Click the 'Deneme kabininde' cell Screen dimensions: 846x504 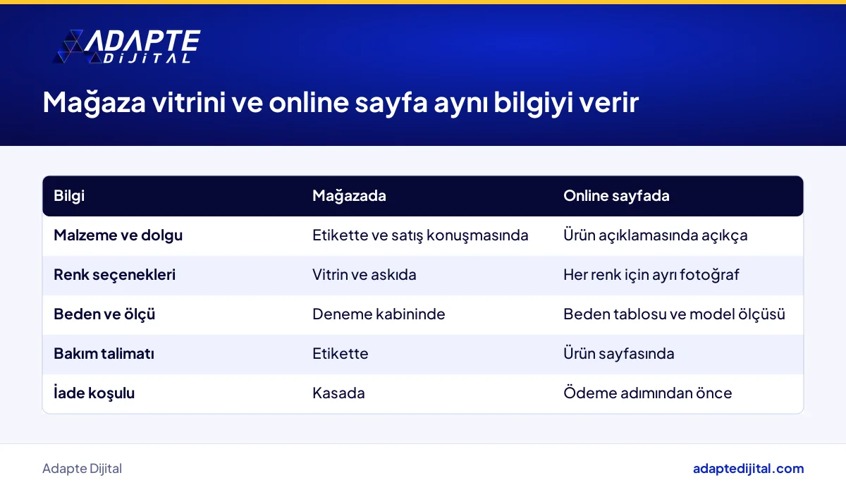tap(379, 314)
